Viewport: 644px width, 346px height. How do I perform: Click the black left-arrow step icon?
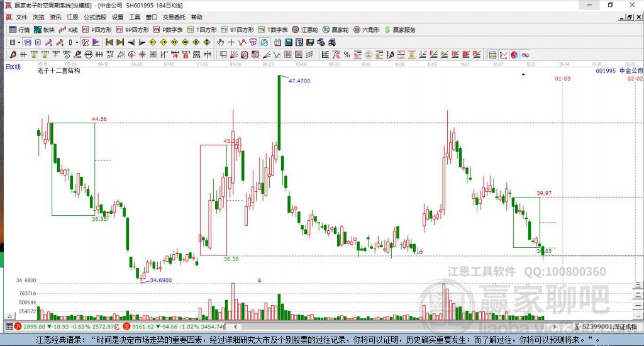(x=131, y=42)
